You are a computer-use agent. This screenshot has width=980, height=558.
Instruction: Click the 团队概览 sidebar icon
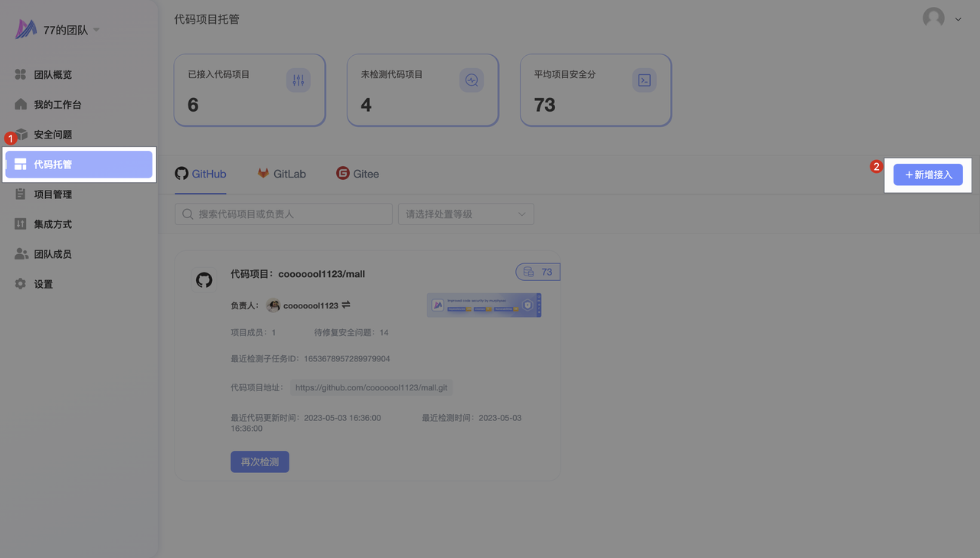(x=21, y=75)
